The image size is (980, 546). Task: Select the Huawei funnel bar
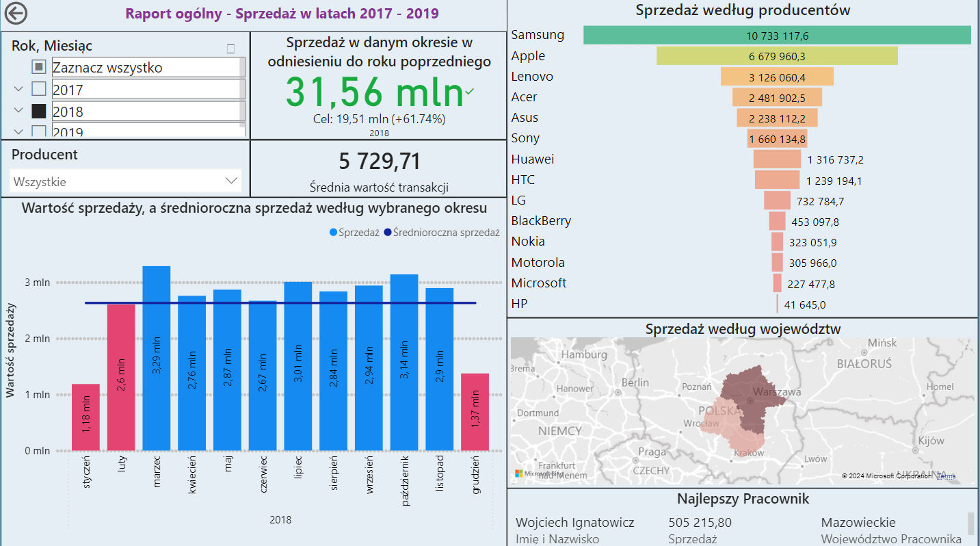click(777, 159)
